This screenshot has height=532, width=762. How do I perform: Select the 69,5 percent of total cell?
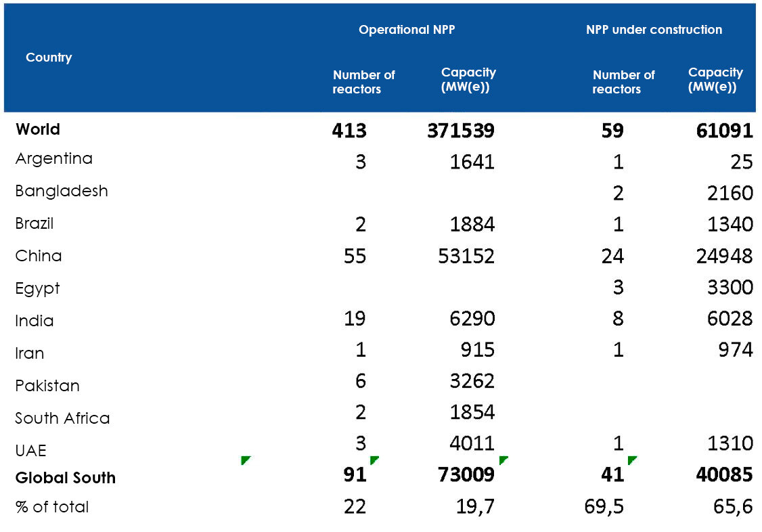tap(605, 507)
